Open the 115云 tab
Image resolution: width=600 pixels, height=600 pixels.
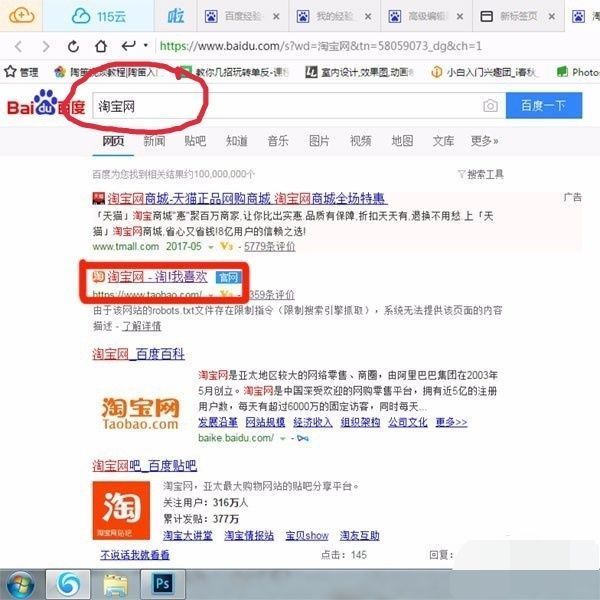click(99, 16)
